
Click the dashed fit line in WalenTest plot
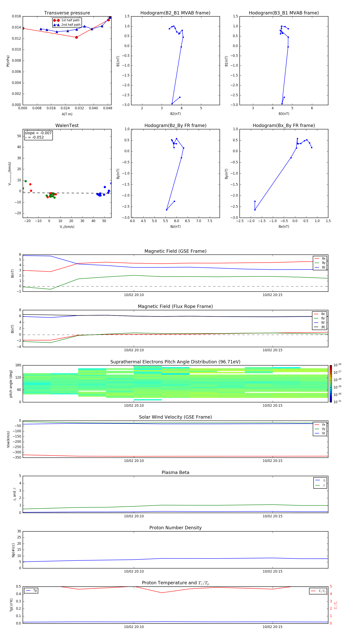point(67,193)
